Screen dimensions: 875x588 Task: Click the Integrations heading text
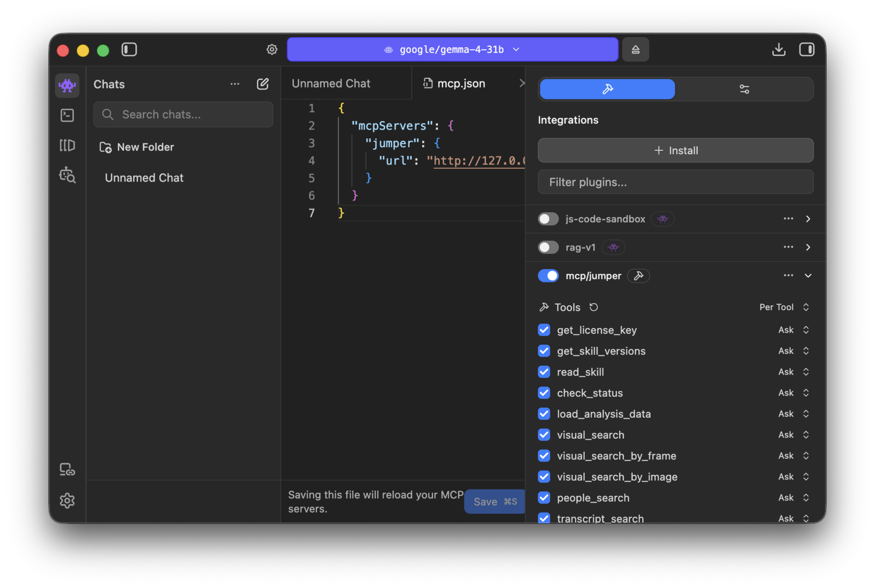[x=568, y=120]
